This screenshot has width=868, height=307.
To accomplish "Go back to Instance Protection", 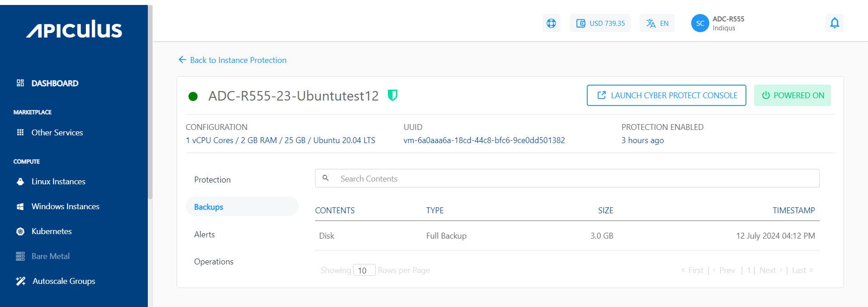I will 232,60.
